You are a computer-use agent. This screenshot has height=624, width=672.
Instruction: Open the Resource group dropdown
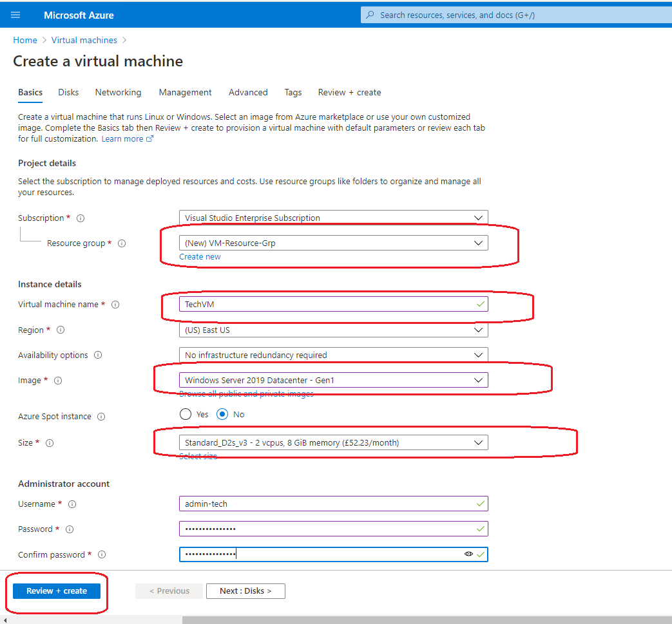tap(334, 243)
